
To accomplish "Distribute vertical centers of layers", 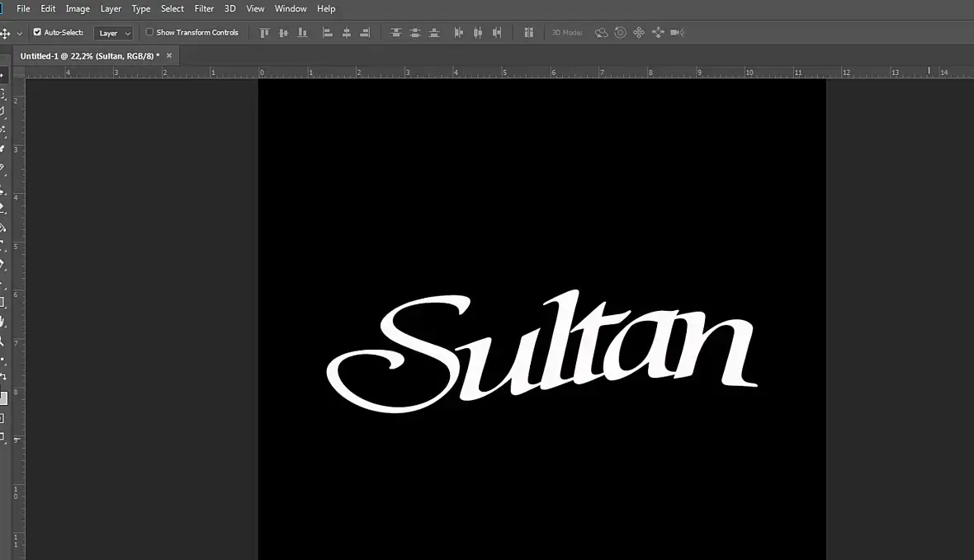I will [x=415, y=33].
